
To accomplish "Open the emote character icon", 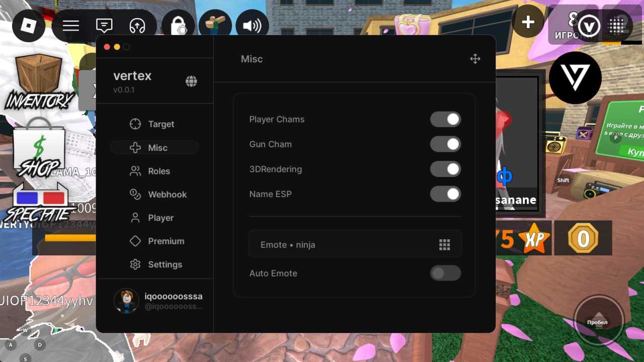I will click(x=215, y=26).
